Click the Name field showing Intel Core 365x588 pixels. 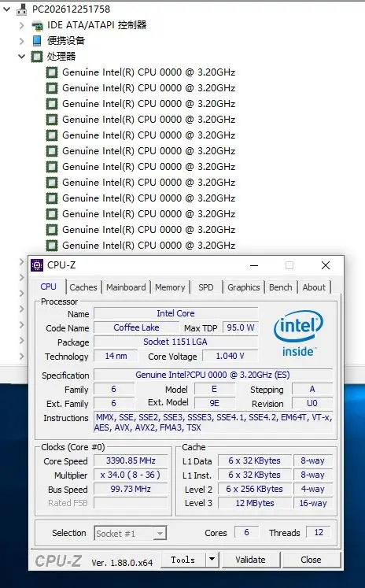[x=175, y=313]
